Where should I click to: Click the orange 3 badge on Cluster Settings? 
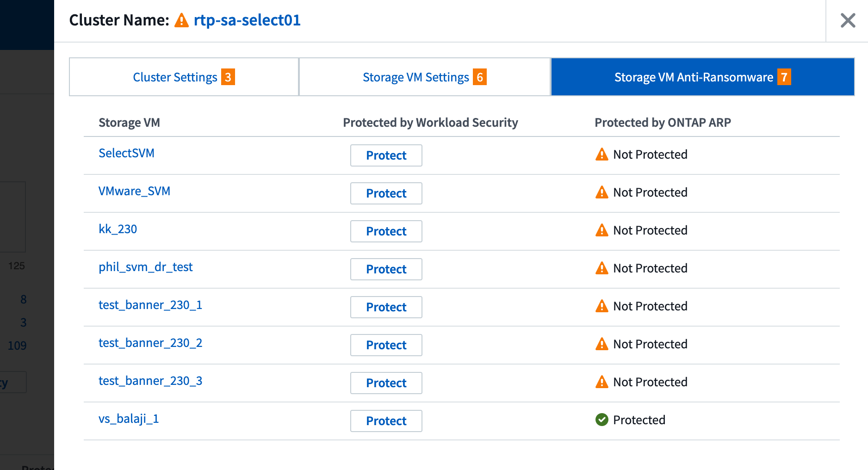pyautogui.click(x=228, y=77)
